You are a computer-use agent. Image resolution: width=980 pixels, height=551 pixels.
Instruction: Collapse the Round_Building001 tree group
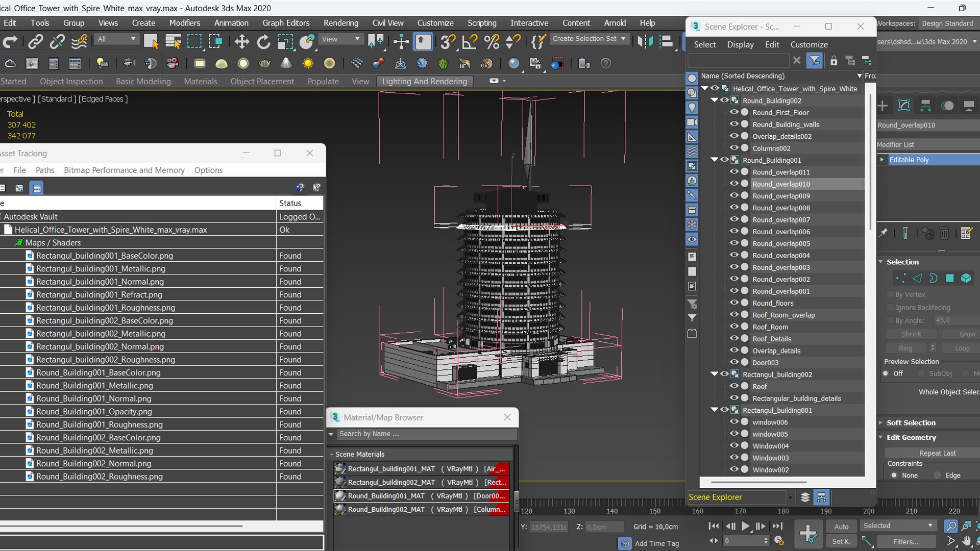click(715, 160)
